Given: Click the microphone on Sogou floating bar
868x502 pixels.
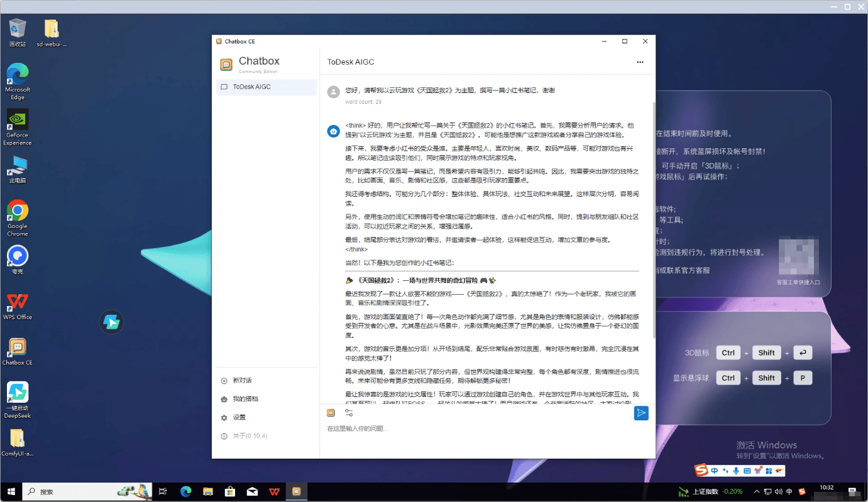Looking at the screenshot, I should coord(736,471).
